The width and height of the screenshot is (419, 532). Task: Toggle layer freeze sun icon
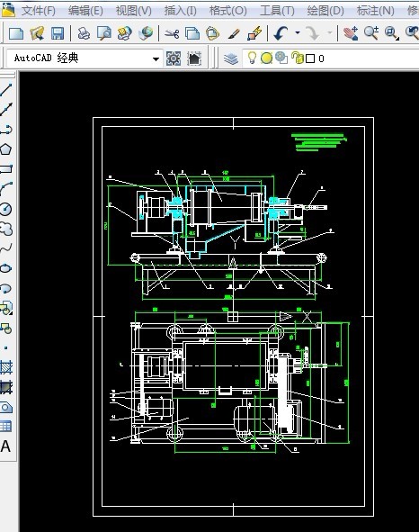pos(266,59)
